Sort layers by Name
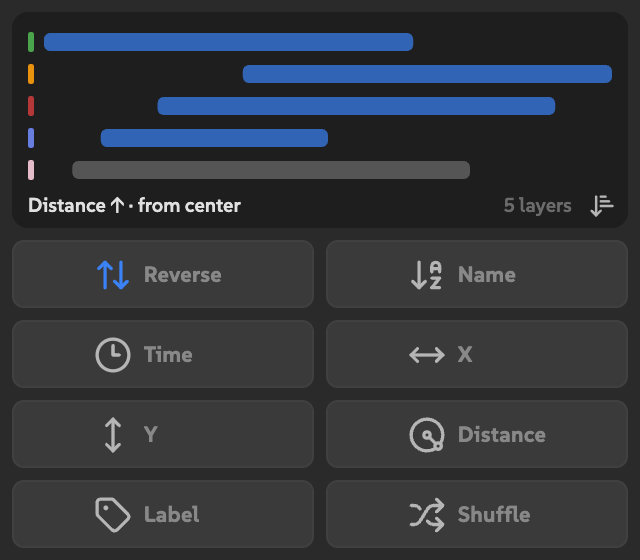The height and width of the screenshot is (560, 640). click(x=477, y=274)
